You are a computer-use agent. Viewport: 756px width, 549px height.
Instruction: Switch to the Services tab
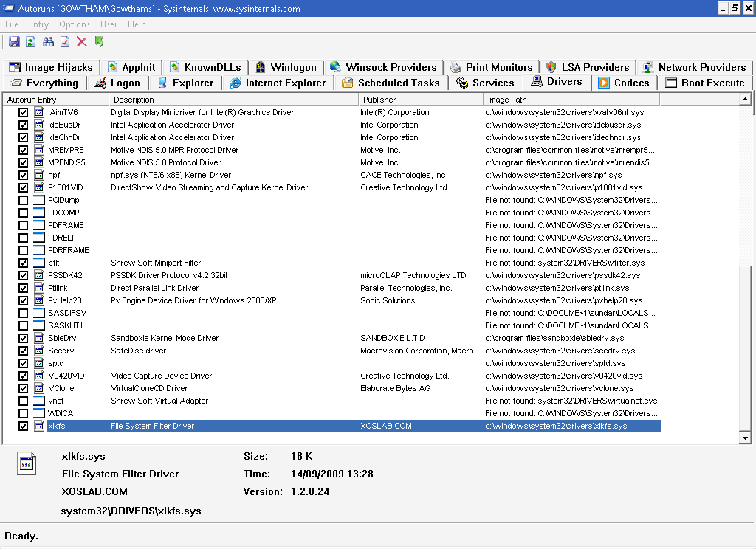[486, 83]
